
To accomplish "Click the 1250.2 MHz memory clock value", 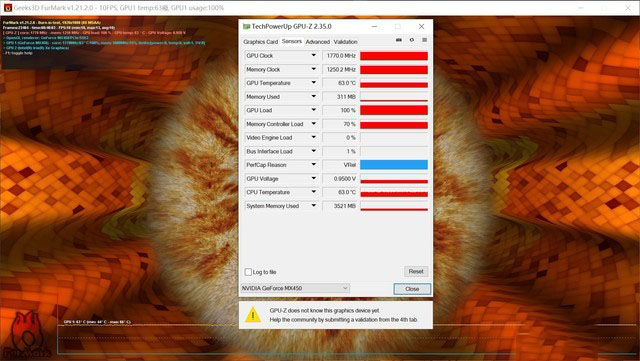I will [x=340, y=69].
